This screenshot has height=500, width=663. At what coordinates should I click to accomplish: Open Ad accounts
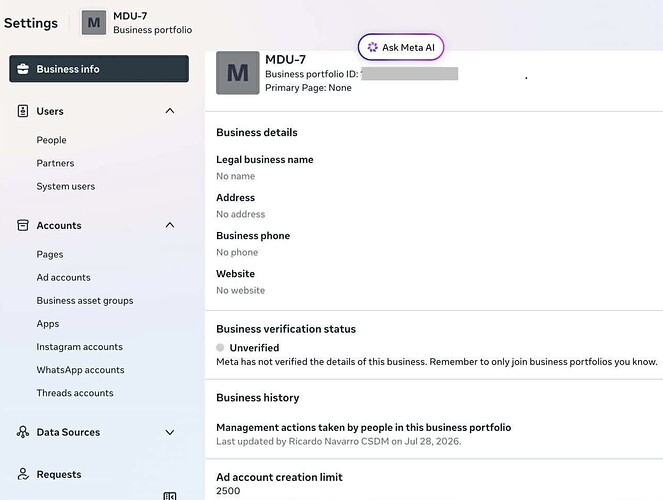pyautogui.click(x=63, y=277)
